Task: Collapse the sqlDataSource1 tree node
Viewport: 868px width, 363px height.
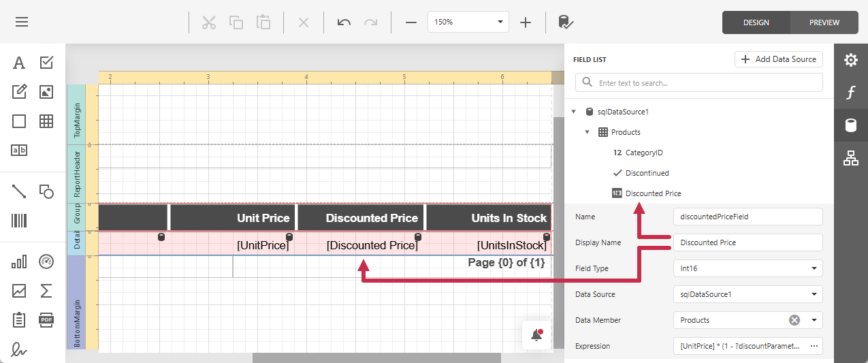Action: (x=574, y=112)
